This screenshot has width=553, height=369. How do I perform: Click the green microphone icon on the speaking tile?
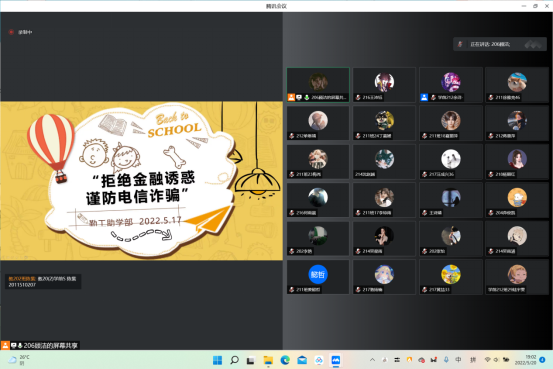pos(306,97)
